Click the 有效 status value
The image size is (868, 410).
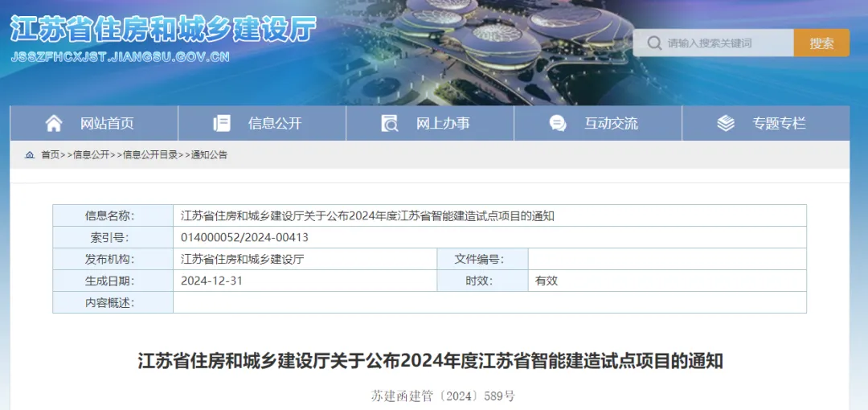point(547,281)
